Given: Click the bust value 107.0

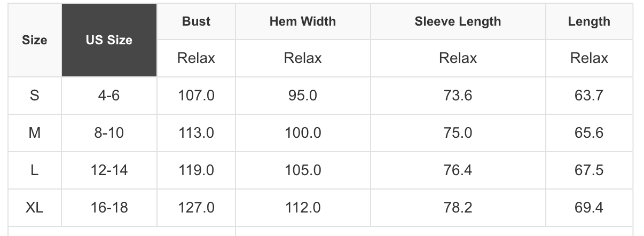Looking at the screenshot, I should click(196, 96).
